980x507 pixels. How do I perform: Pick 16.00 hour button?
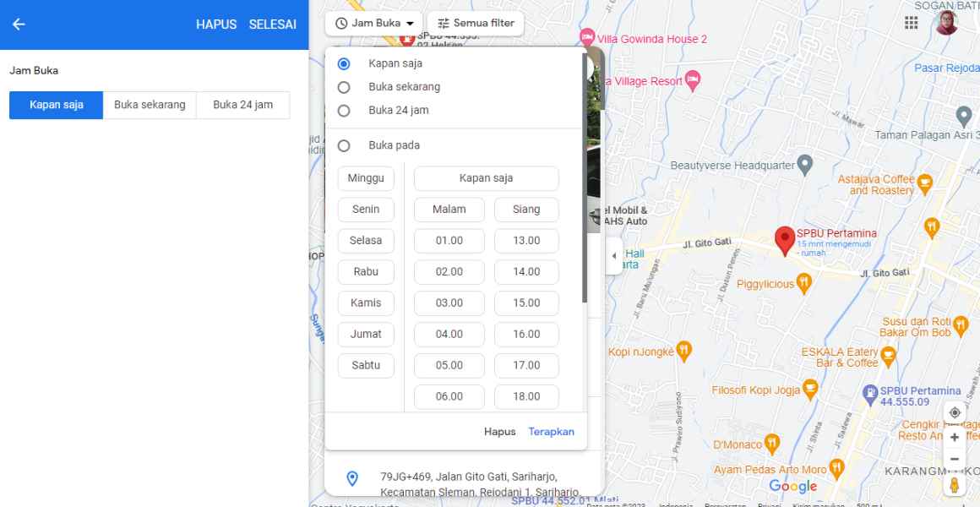pyautogui.click(x=526, y=335)
